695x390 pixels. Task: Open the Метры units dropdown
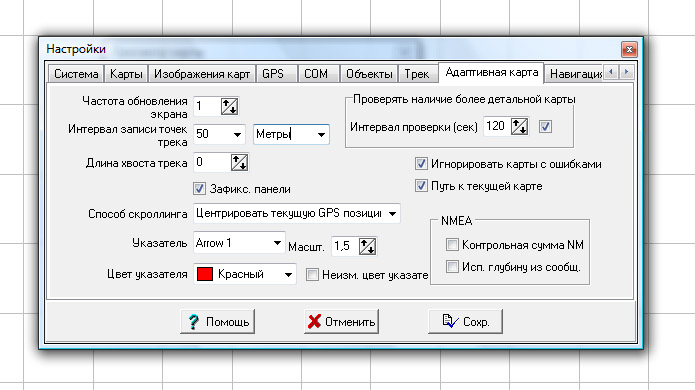pyautogui.click(x=321, y=134)
